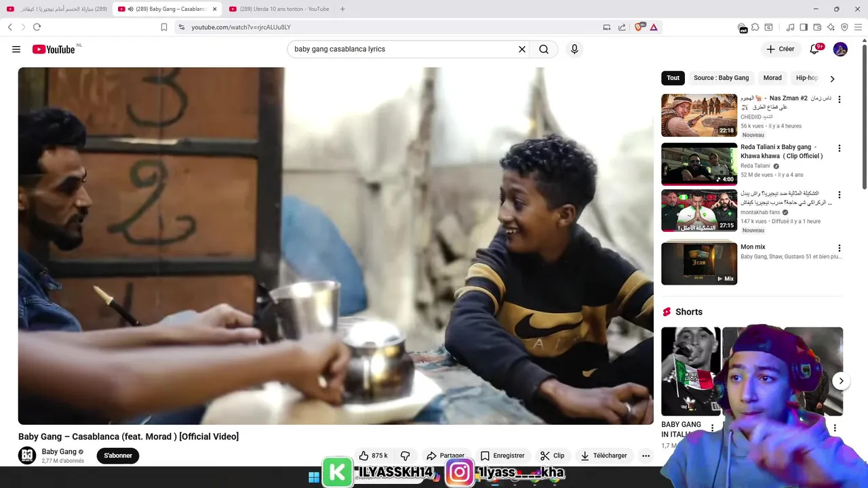This screenshot has height=488, width=868.
Task: Select the Tout filter chip
Action: pyautogui.click(x=673, y=78)
